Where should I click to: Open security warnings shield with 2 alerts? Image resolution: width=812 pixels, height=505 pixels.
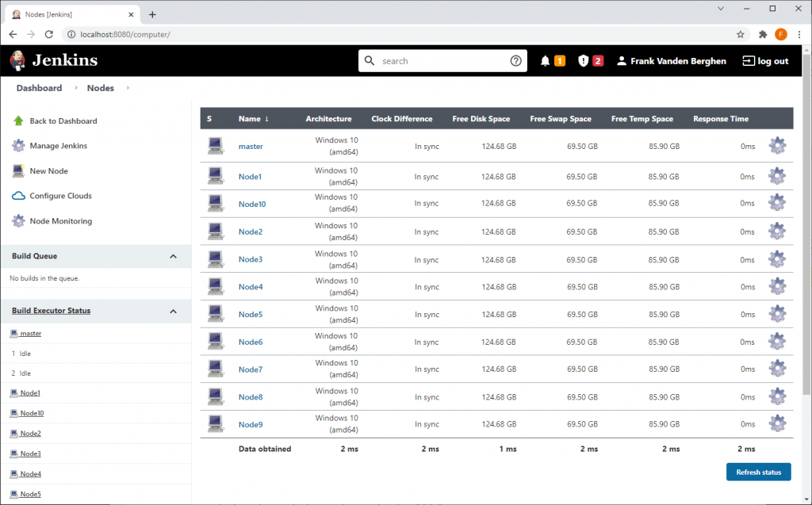tap(583, 61)
